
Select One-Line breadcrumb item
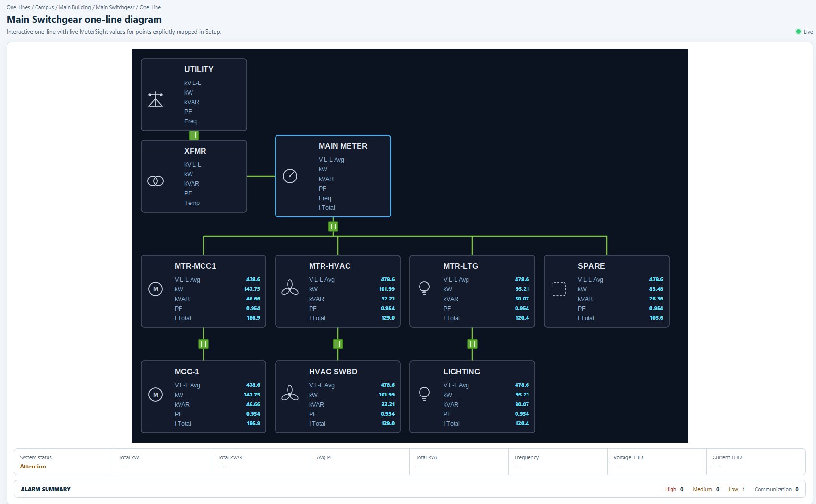click(x=150, y=7)
